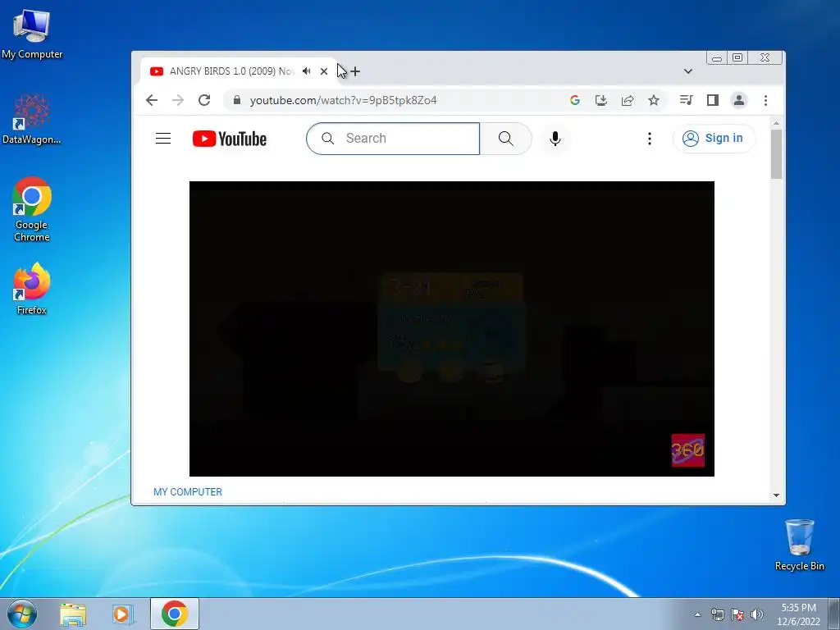Image resolution: width=840 pixels, height=630 pixels.
Task: Switch to Chrome taskbar button
Action: (x=175, y=614)
